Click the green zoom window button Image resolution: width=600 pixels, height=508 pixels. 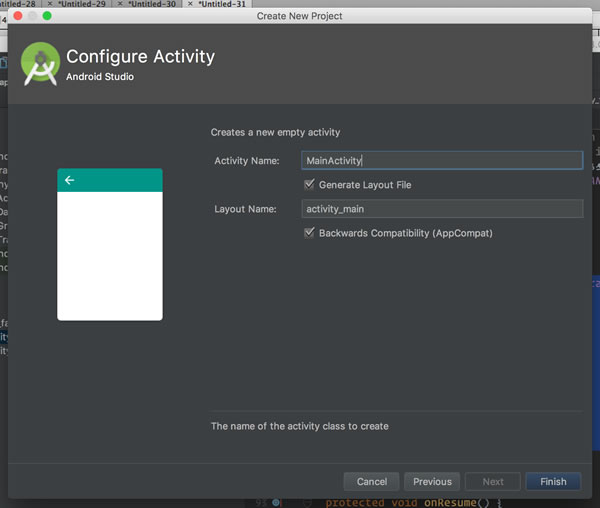(47, 16)
